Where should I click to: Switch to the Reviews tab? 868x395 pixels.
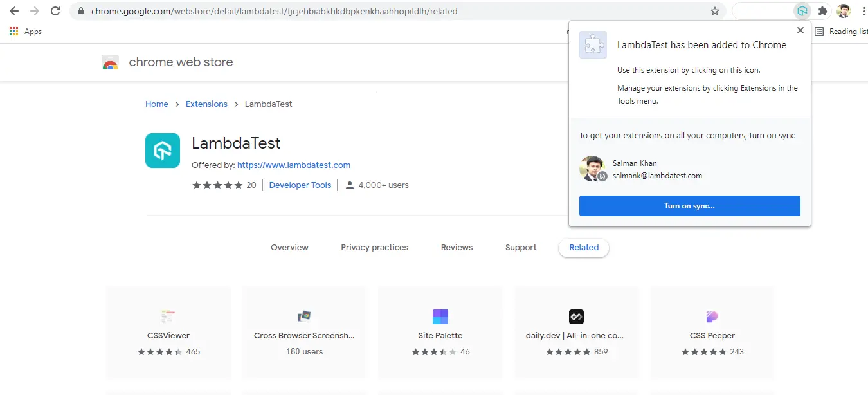click(457, 248)
